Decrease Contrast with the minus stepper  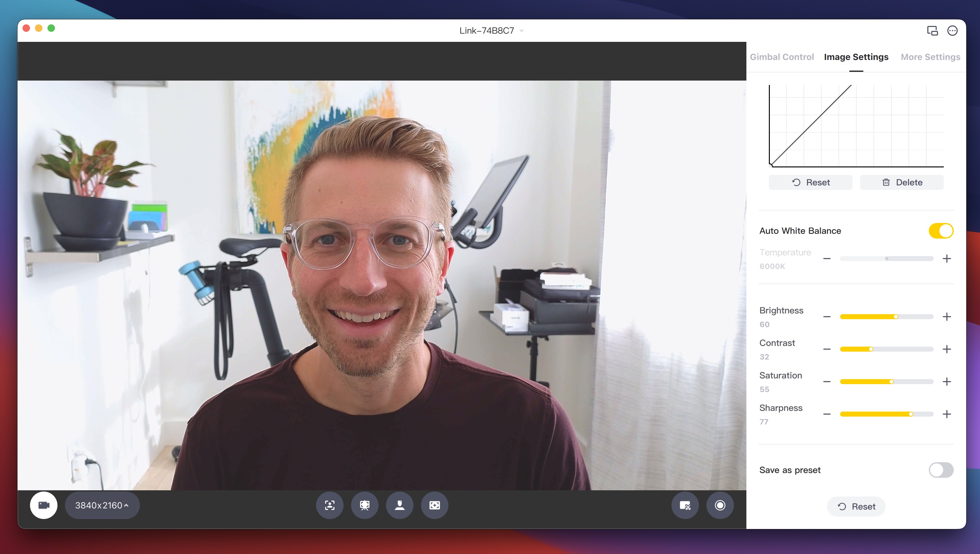pyautogui.click(x=827, y=349)
